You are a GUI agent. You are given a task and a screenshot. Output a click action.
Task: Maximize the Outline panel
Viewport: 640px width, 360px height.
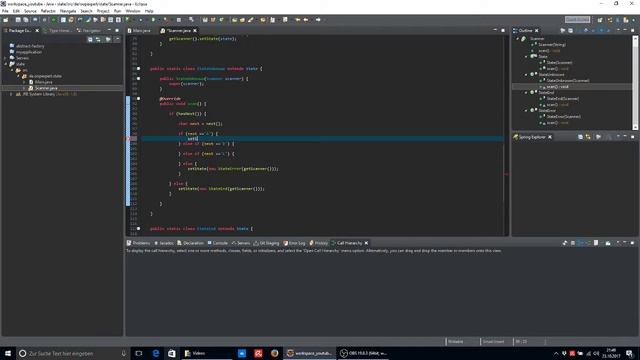click(633, 31)
